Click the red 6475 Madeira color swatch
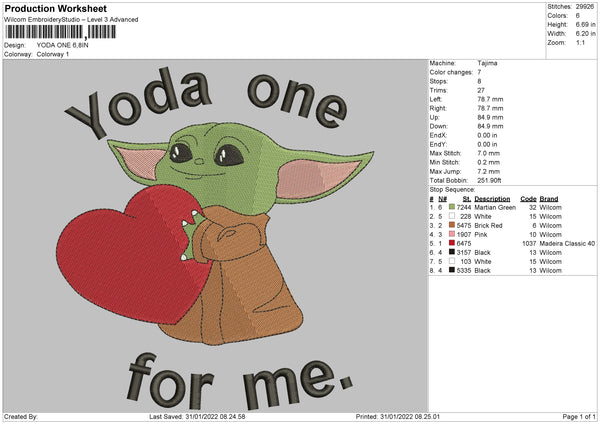This screenshot has width=600, height=424. 452,243
